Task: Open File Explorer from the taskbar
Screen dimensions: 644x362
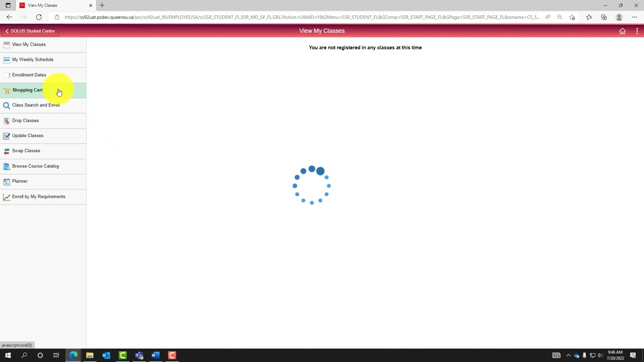Action: tap(90, 355)
